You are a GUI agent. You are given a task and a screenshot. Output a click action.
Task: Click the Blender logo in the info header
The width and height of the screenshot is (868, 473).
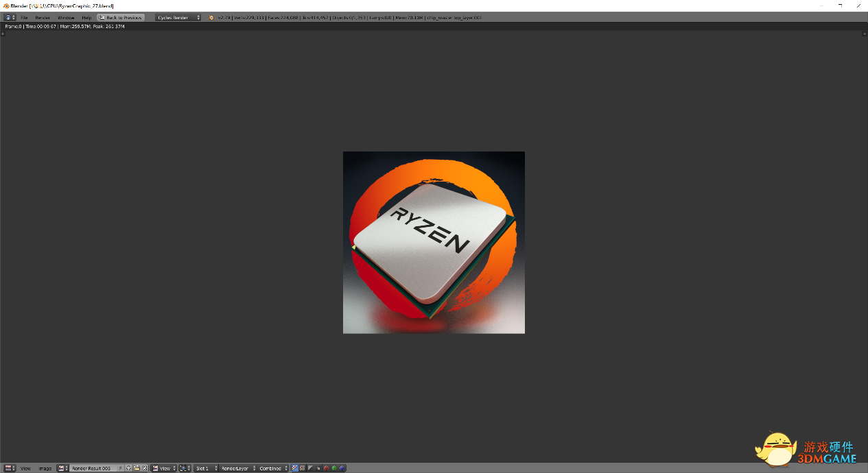[x=211, y=17]
